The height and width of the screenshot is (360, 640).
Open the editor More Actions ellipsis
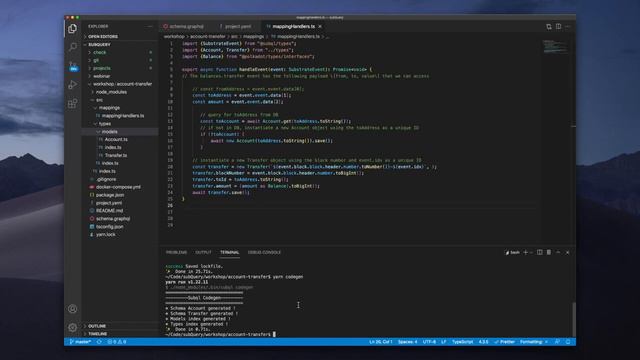point(568,27)
